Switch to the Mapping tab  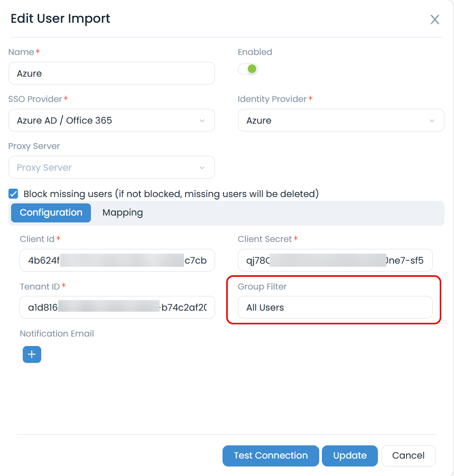(123, 213)
